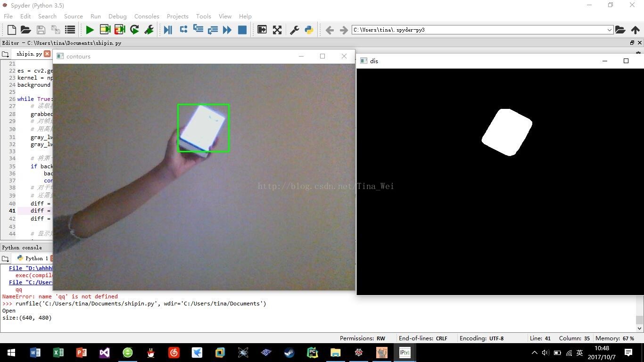This screenshot has height=362, width=644.
Task: Click the Stop debugging icon
Action: click(x=243, y=29)
